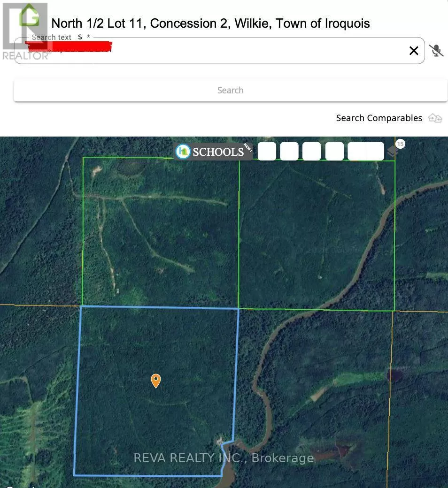Toggle the muted microphone voice search
Screen dimensions: 448x488
click(x=436, y=51)
